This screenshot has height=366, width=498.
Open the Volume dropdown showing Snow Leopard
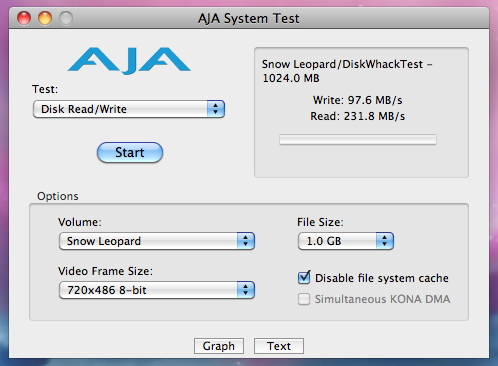pos(157,241)
